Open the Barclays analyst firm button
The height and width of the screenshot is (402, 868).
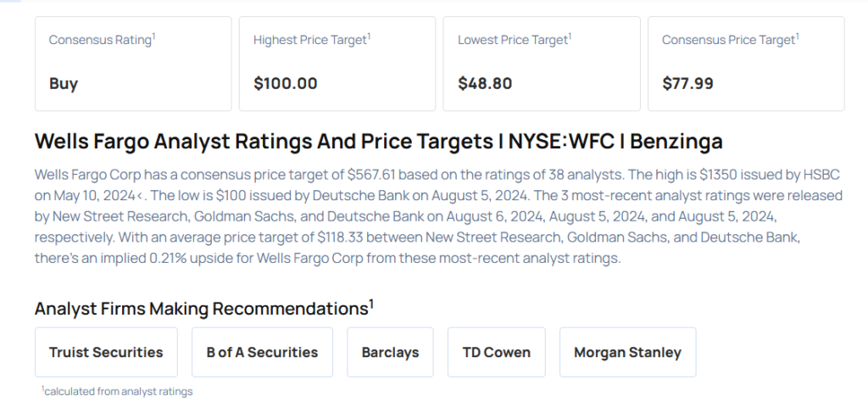390,352
